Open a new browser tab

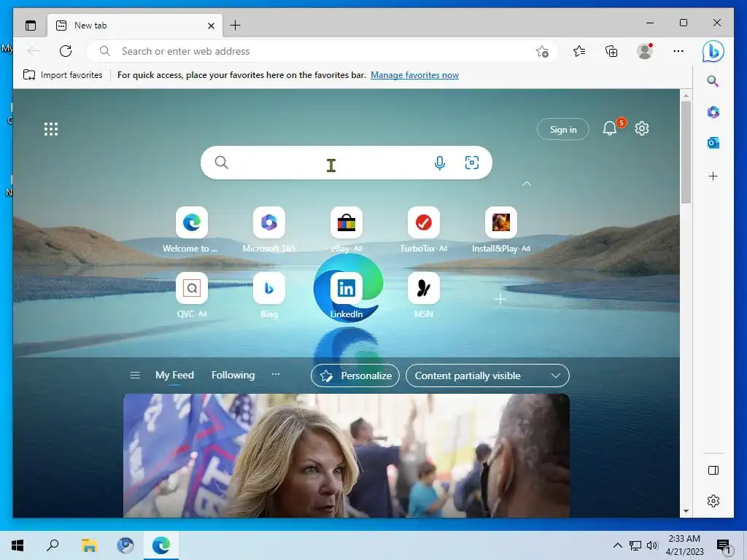[236, 26]
